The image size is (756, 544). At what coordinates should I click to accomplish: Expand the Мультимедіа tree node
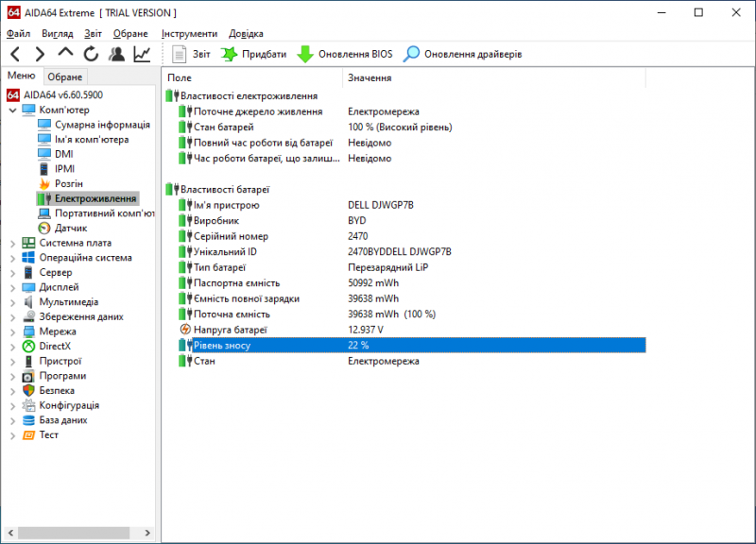[x=12, y=302]
